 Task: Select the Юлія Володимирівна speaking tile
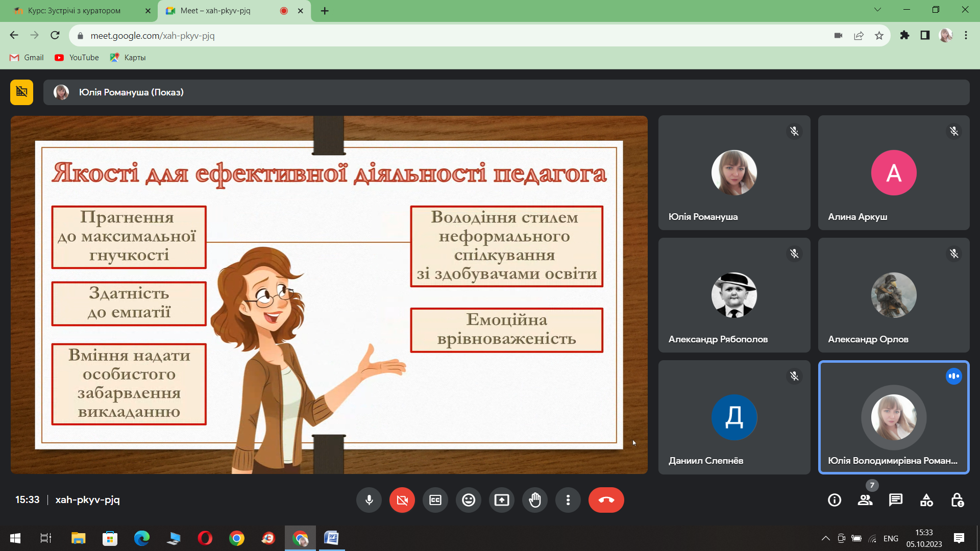pos(894,417)
